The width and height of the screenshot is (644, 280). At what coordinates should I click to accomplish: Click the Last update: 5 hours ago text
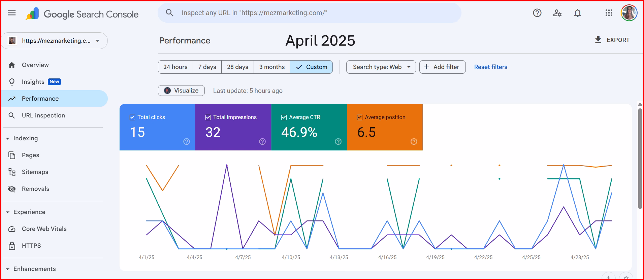click(x=248, y=91)
